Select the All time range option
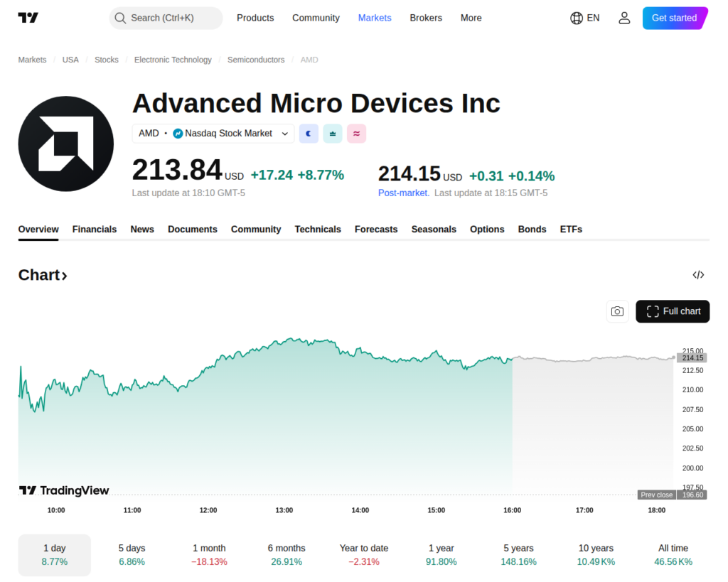Viewport: 728px width, 582px height. [673, 554]
